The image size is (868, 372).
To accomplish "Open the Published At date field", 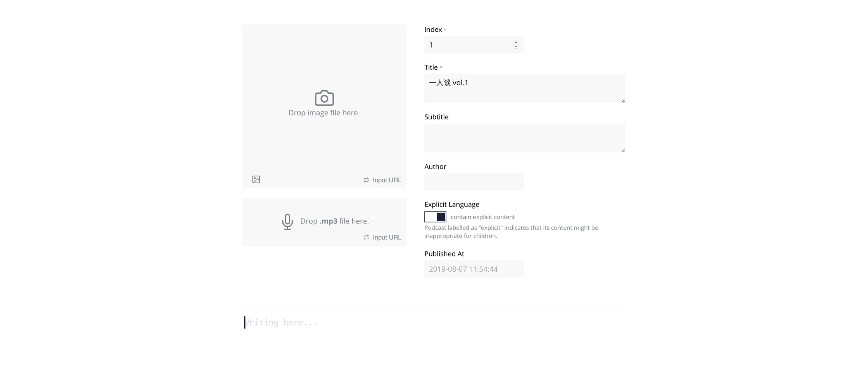I will coord(474,269).
